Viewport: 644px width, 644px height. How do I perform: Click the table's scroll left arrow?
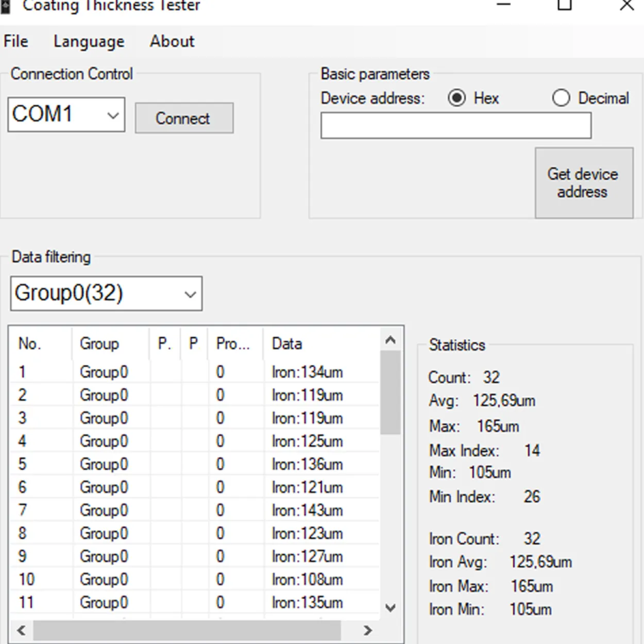pos(21,630)
